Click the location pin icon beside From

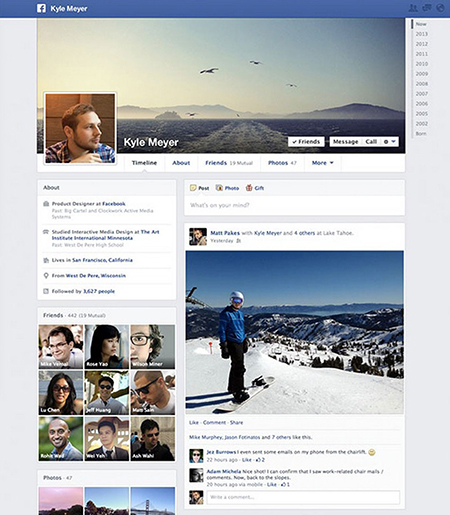click(46, 276)
